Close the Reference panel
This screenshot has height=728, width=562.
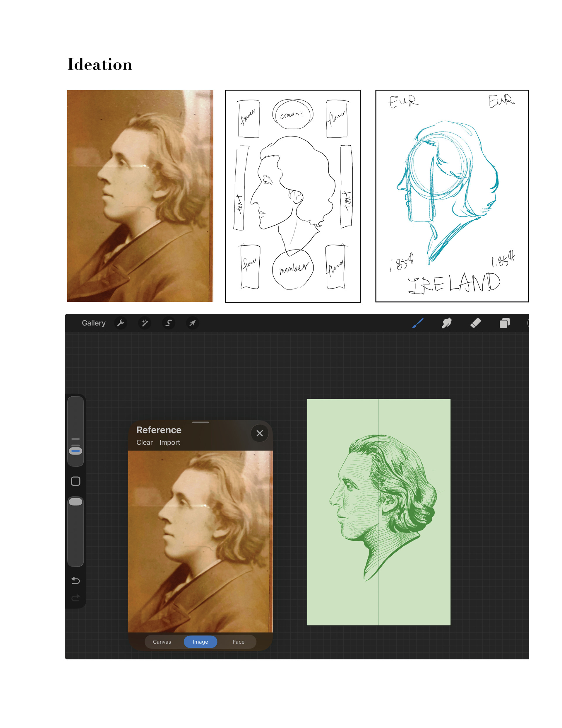(x=260, y=433)
